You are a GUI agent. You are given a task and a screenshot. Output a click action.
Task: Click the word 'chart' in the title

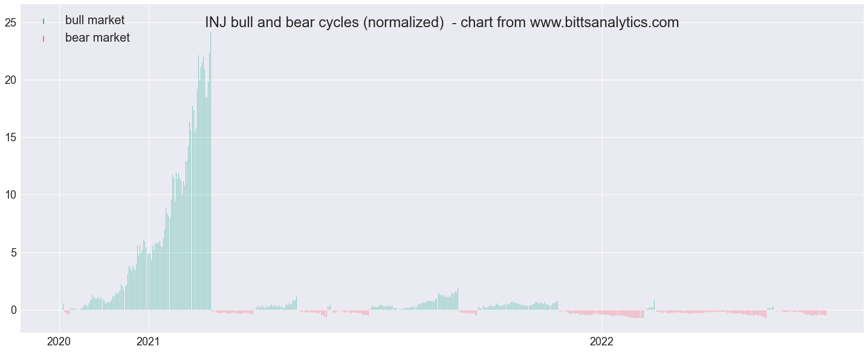point(477,23)
